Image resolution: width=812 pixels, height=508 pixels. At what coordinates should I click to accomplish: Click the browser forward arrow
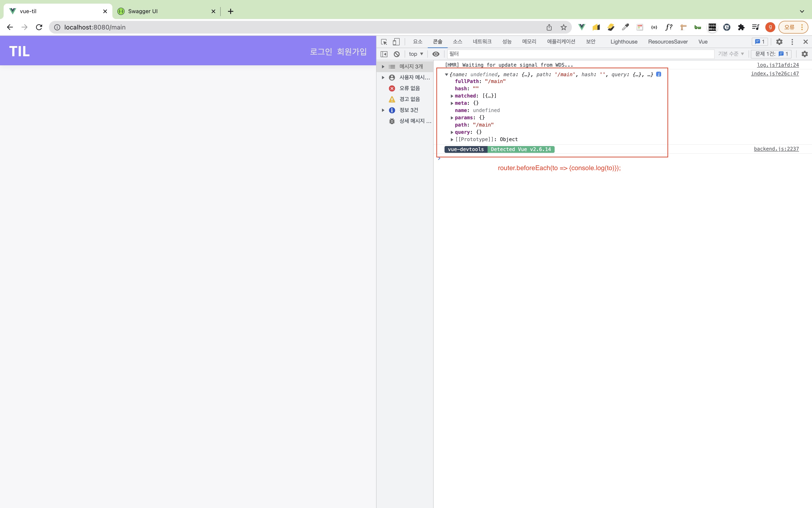click(x=24, y=27)
